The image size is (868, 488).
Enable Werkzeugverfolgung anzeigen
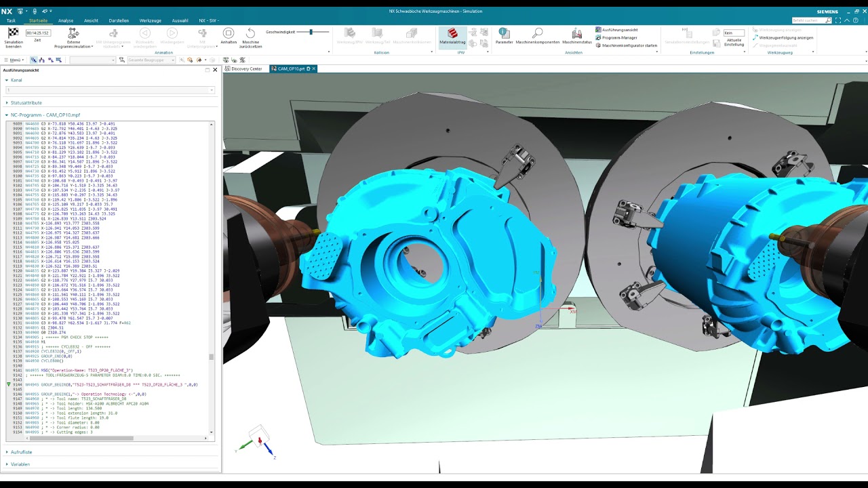pos(783,38)
